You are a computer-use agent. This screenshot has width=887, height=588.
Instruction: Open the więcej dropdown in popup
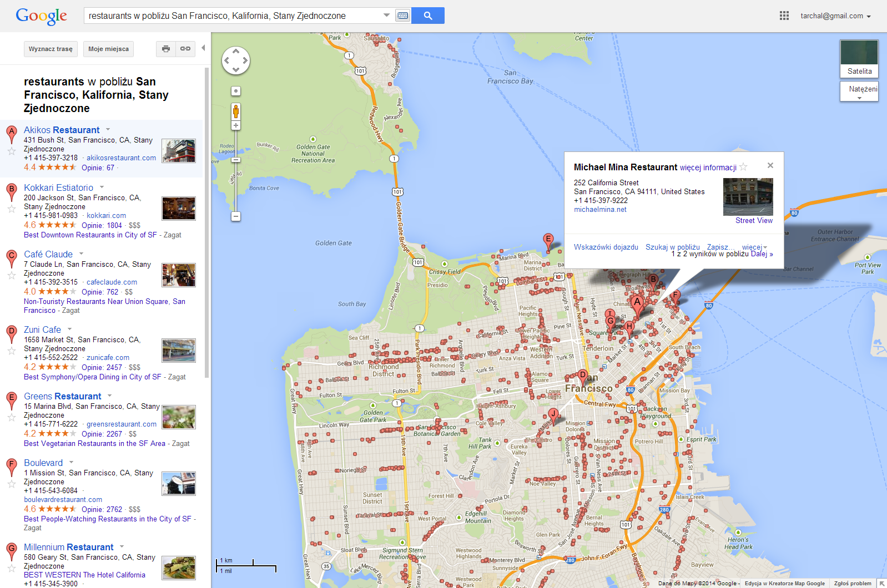point(754,247)
